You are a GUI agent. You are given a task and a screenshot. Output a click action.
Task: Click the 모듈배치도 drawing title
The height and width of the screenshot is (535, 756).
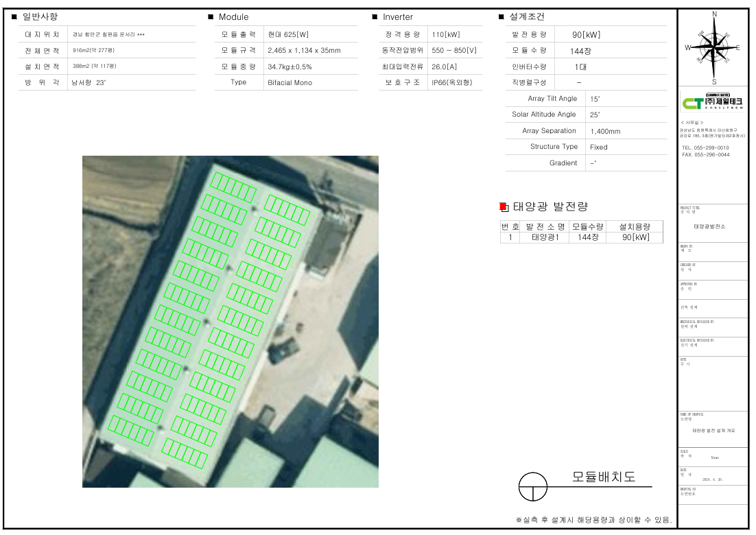tap(604, 477)
